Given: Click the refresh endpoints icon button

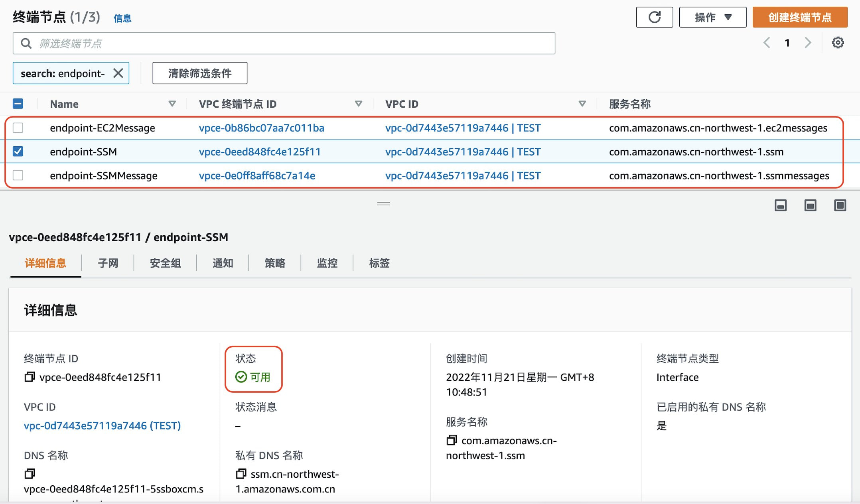Looking at the screenshot, I should (x=654, y=17).
